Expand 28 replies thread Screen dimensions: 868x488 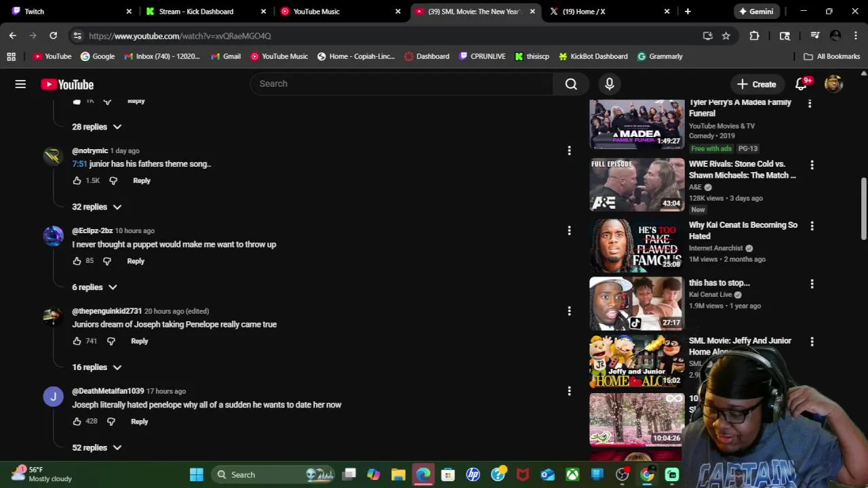coord(97,127)
